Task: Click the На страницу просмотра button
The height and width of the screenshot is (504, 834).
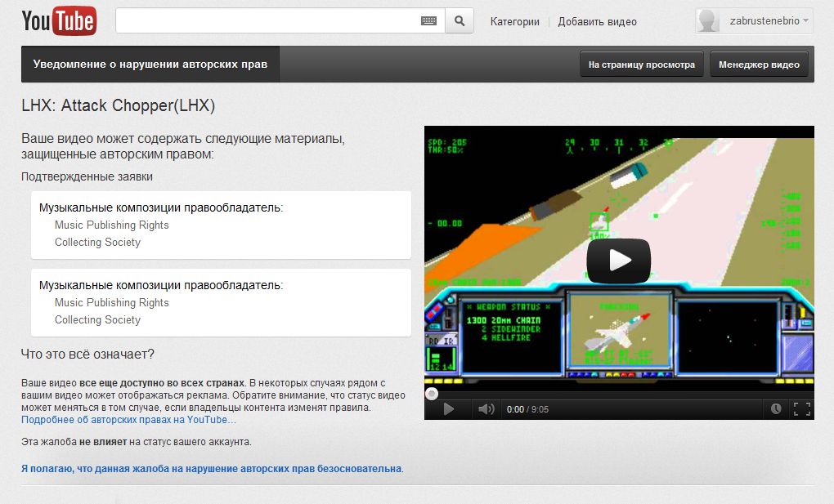Action: (642, 65)
